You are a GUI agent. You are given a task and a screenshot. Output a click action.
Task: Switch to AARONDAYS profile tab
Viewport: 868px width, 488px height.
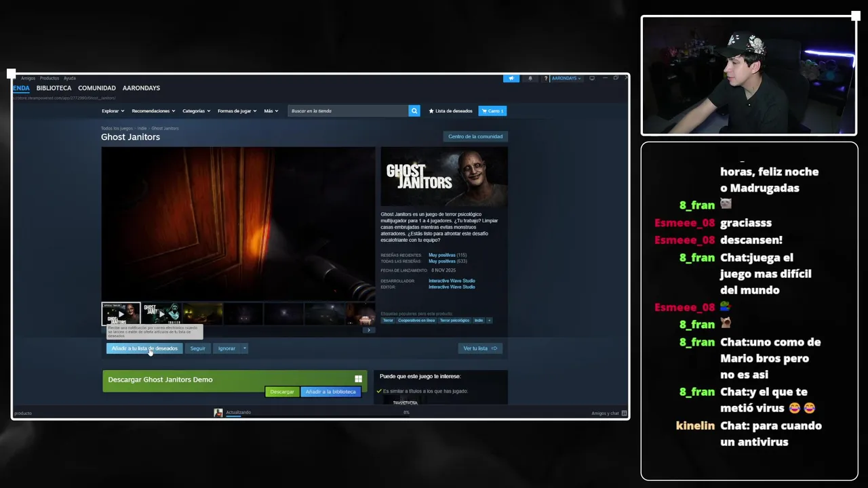[x=141, y=88]
